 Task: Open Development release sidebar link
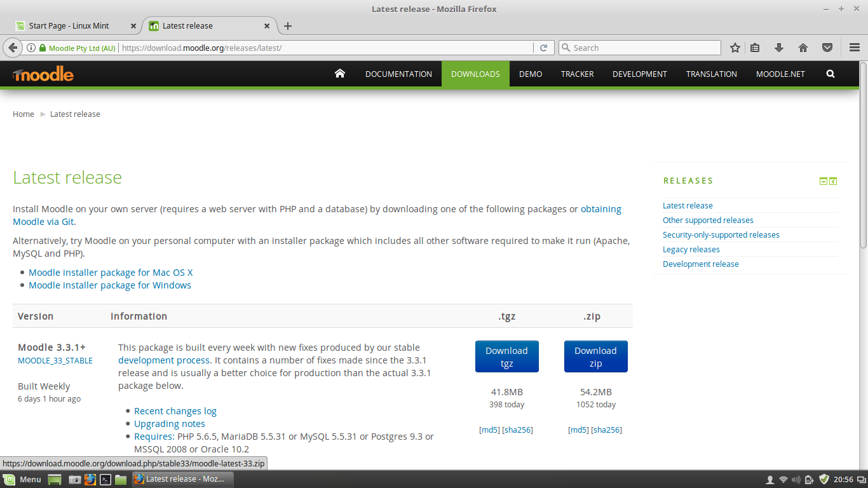coord(701,264)
